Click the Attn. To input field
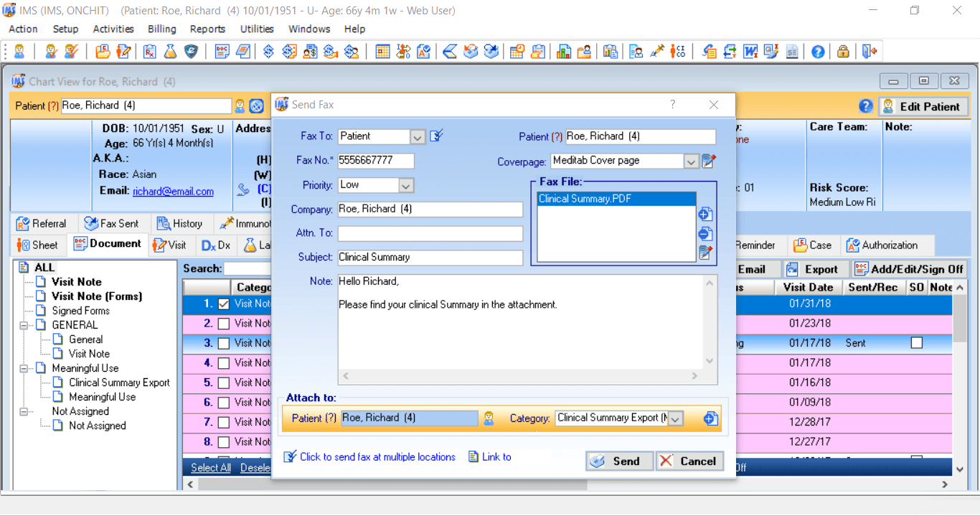 [430, 234]
